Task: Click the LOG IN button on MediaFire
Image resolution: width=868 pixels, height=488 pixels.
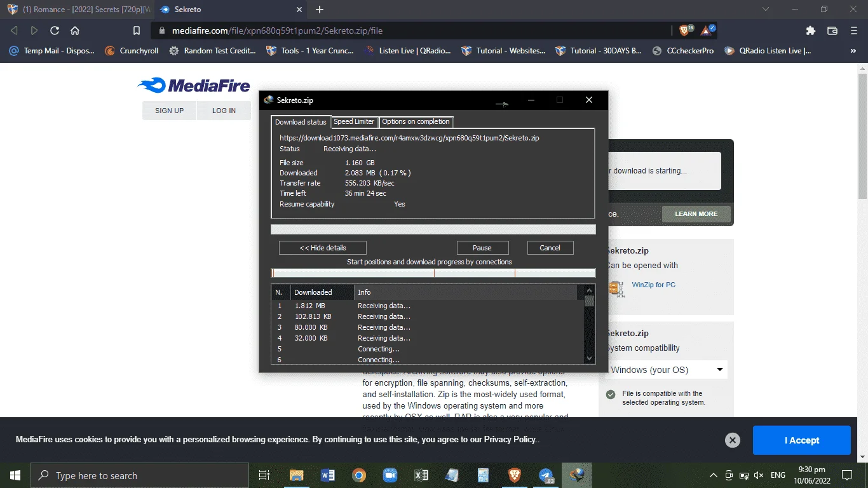Action: pos(224,111)
